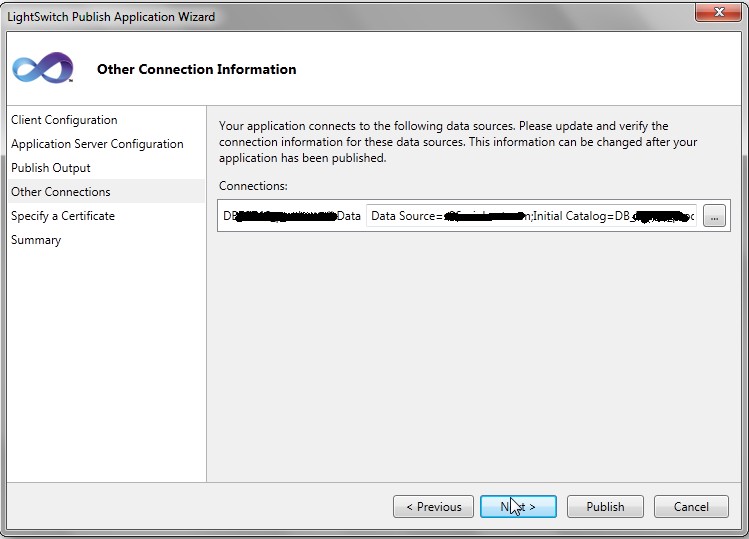The height and width of the screenshot is (539, 749).
Task: Click the Other Connection Information heading
Action: tap(196, 69)
